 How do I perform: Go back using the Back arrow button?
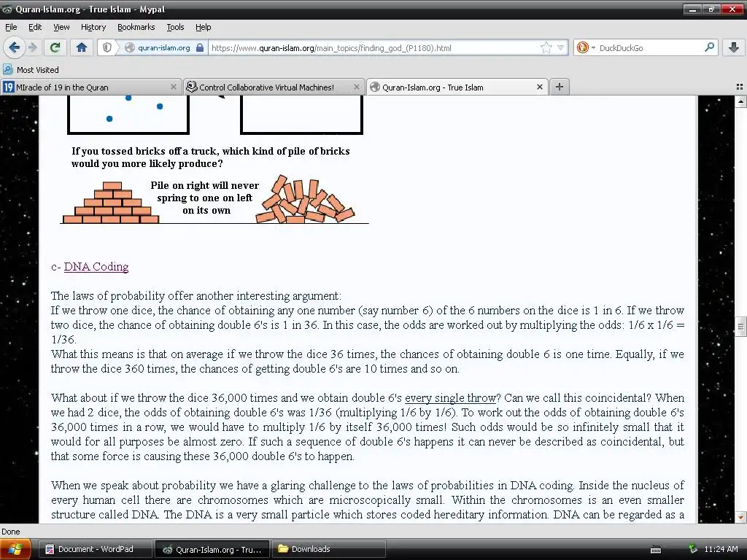pos(15,47)
